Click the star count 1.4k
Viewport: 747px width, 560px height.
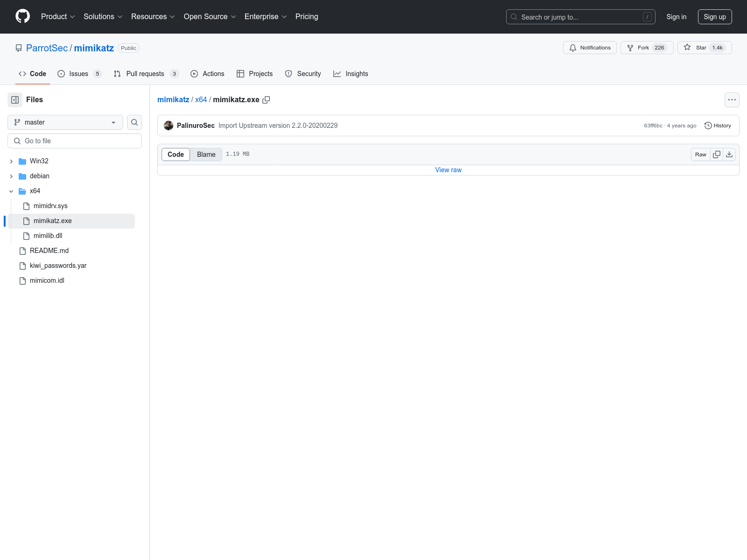click(x=717, y=48)
